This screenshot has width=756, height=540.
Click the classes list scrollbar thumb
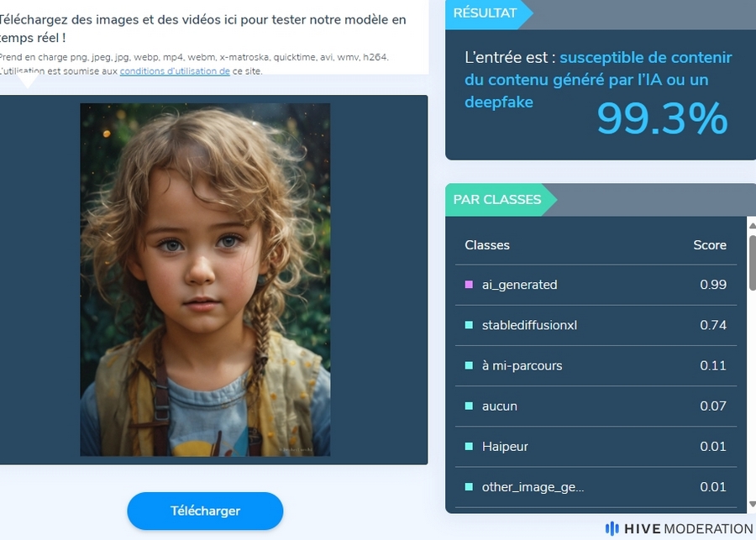click(x=752, y=262)
